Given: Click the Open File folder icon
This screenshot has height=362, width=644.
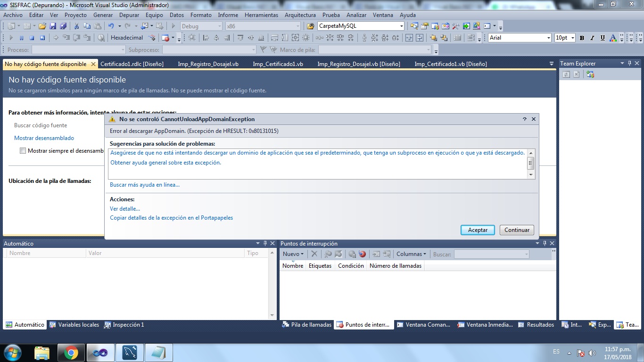Looking at the screenshot, I should 42,26.
